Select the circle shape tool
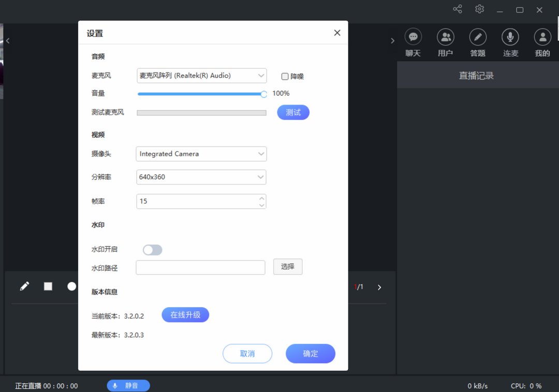 pos(71,286)
